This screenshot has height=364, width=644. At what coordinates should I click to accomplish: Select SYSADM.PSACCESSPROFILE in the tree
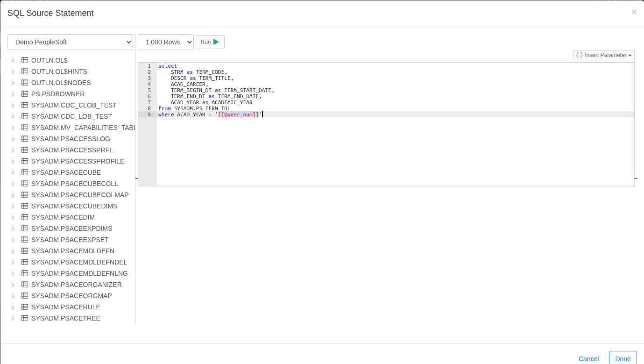click(x=78, y=161)
